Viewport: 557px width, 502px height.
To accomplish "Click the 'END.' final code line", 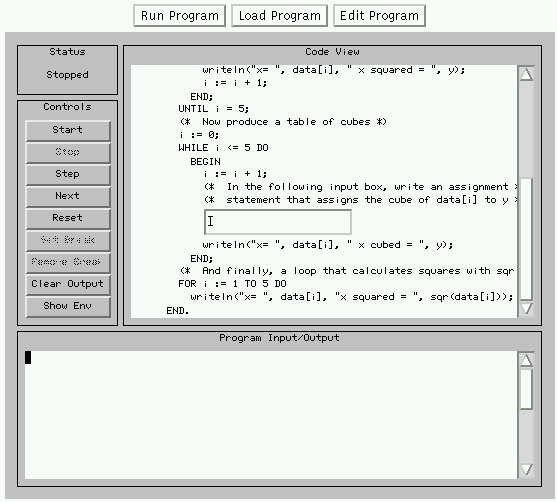I will coord(178,311).
